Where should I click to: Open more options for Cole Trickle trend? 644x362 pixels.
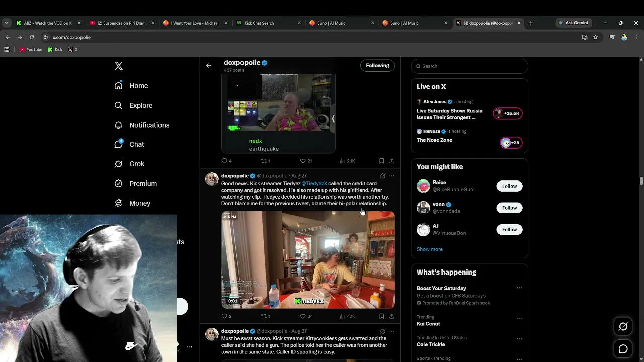coord(519,339)
